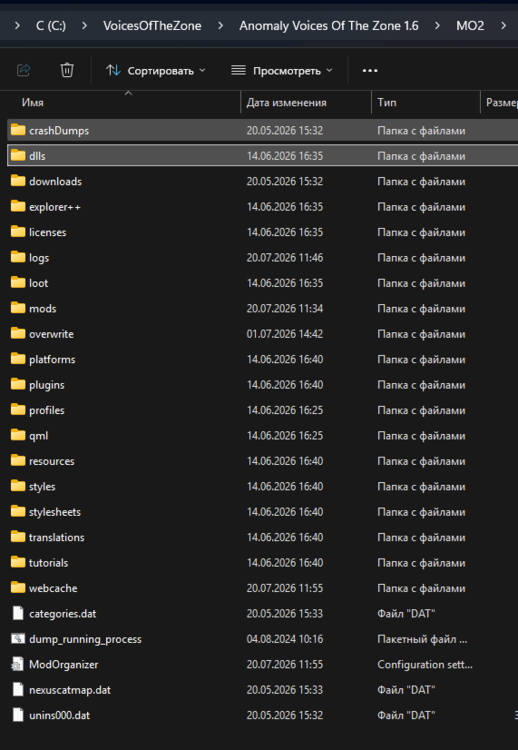Screen dimensions: 518x750
Task: Select the profiles folder row
Action: point(263,410)
